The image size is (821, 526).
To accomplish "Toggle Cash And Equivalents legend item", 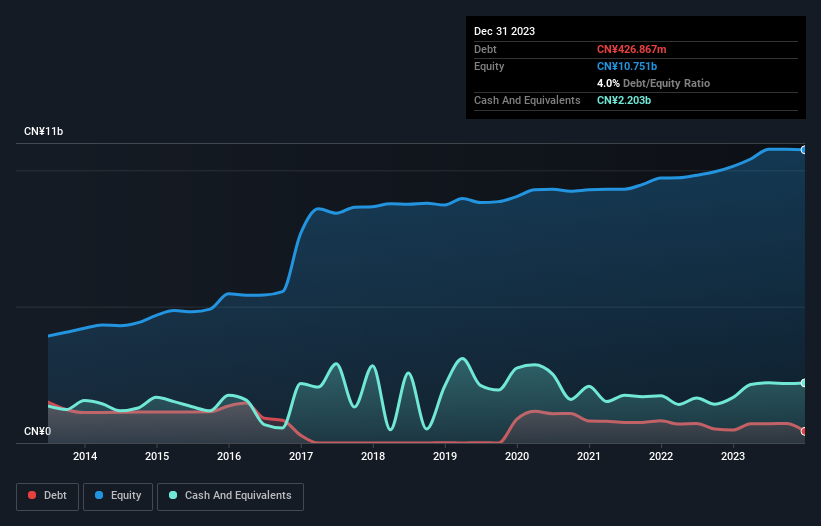I will (230, 496).
